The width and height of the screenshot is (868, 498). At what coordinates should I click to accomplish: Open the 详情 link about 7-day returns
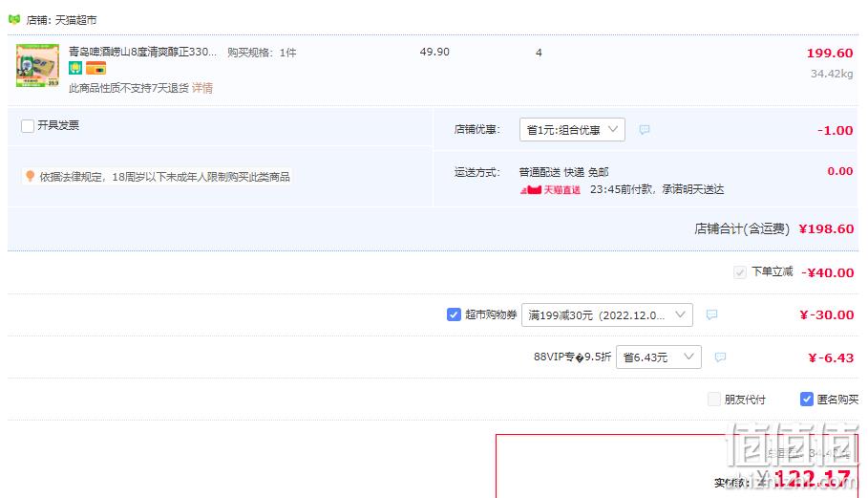[x=202, y=88]
